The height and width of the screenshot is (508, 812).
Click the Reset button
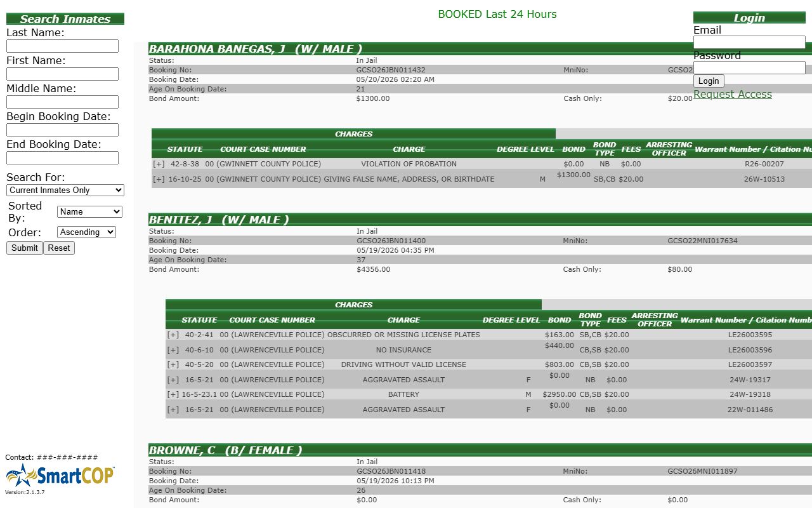(x=59, y=248)
